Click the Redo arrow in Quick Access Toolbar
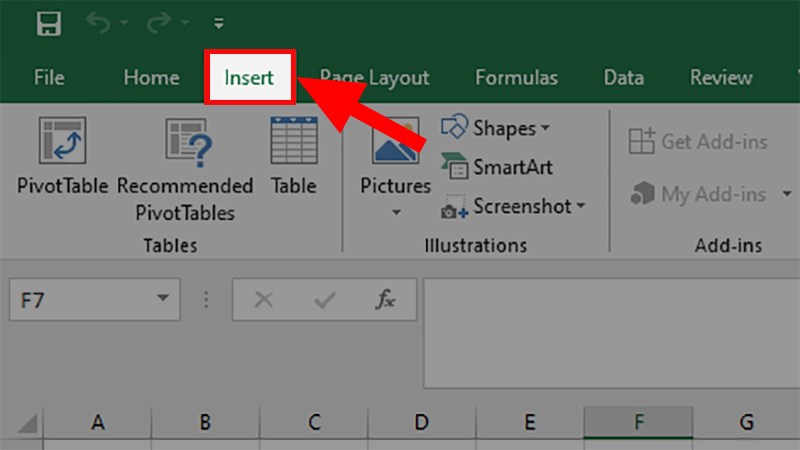800x450 pixels. 159,23
